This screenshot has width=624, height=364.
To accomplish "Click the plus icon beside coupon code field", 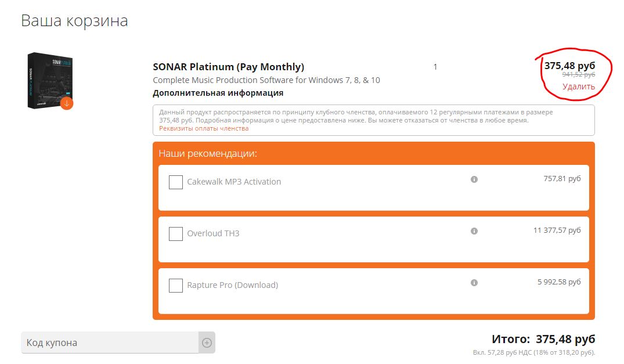I will pos(207,343).
